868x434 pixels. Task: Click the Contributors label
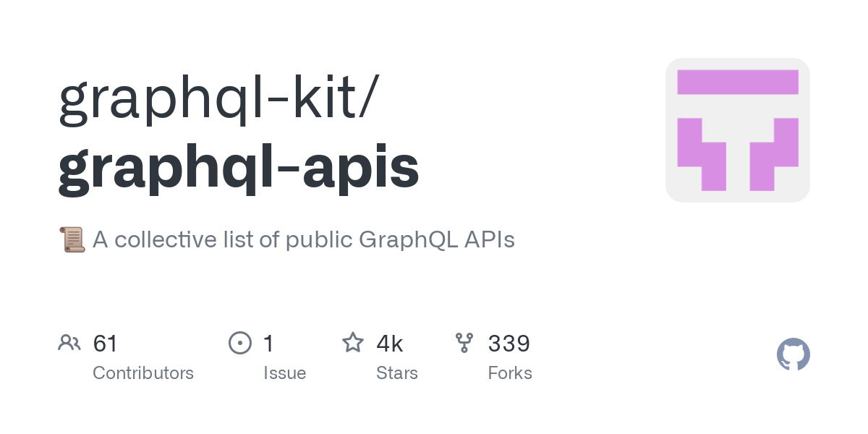click(143, 373)
